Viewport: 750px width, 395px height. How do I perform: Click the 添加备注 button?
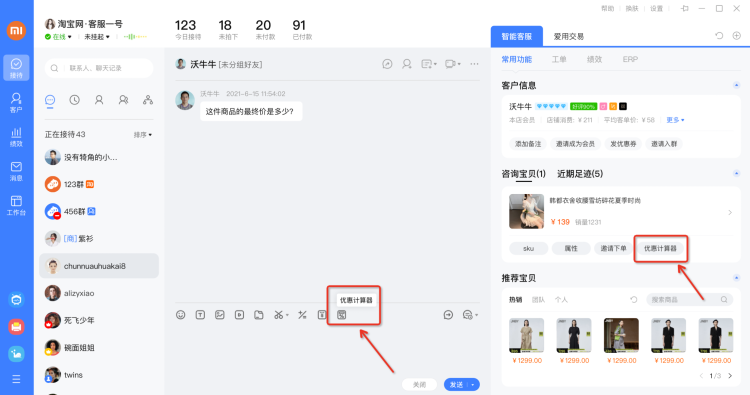point(528,143)
